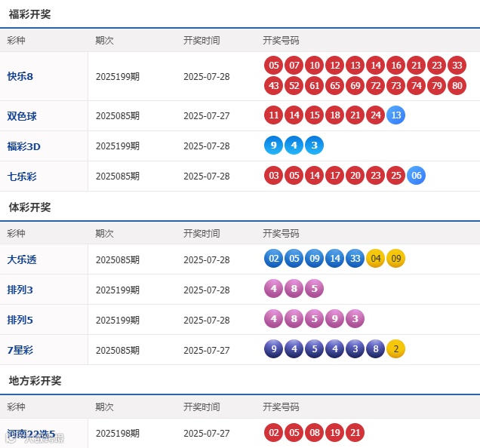The width and height of the screenshot is (480, 448).
Task: Select the 体彩开奖 section heading
Action: click(29, 207)
